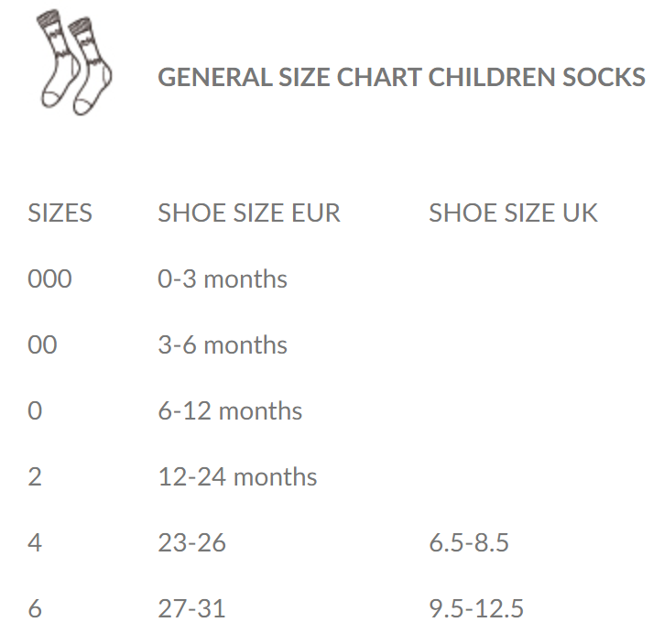Click size 6 in the sizes column
Viewport: 664px width, 644px height.
tap(35, 609)
